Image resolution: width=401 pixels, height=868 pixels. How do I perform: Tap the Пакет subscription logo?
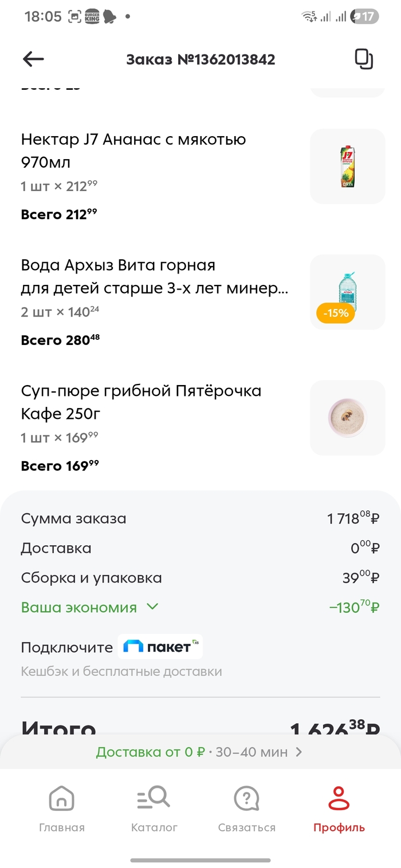(160, 647)
